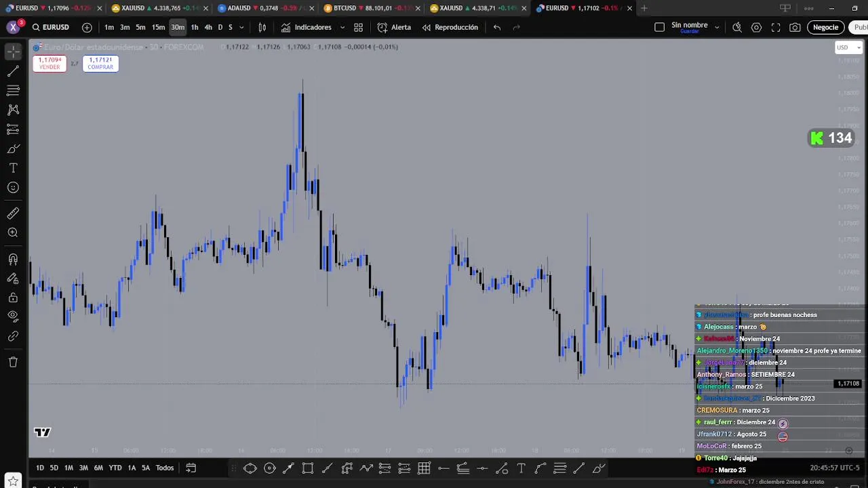This screenshot has height=488, width=868.
Task: Select the brush drawing tool
Action: 13,148
